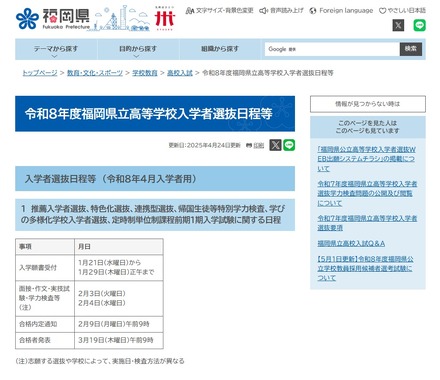Share page via LINE icon below title
Image resolution: width=440 pixels, height=380 pixels.
click(x=289, y=145)
